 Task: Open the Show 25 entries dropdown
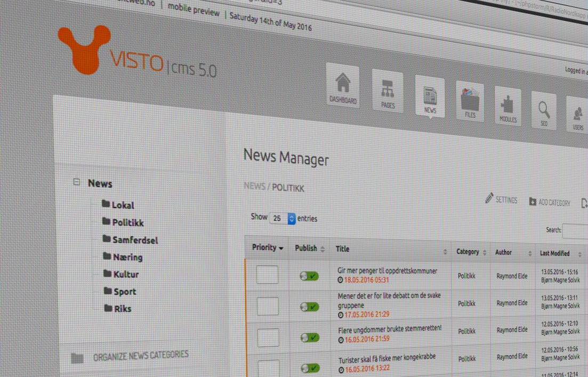(283, 218)
